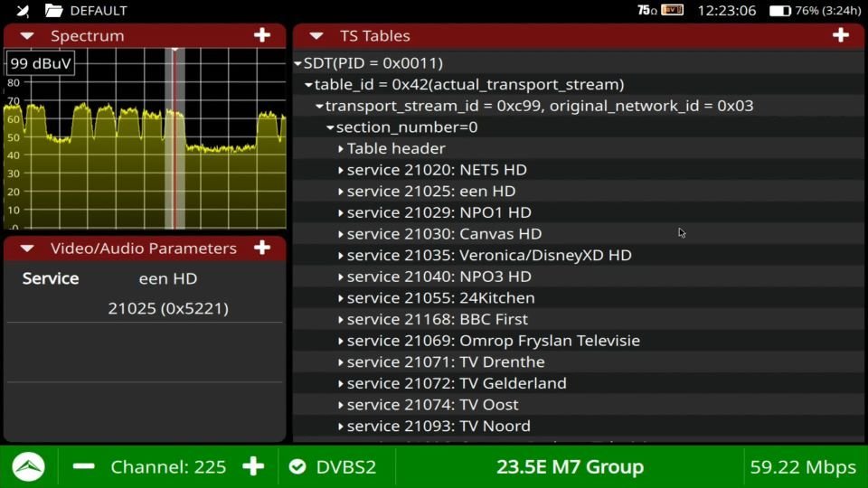868x488 pixels.
Task: Collapse the TS Tables panel arrow
Action: pos(316,36)
